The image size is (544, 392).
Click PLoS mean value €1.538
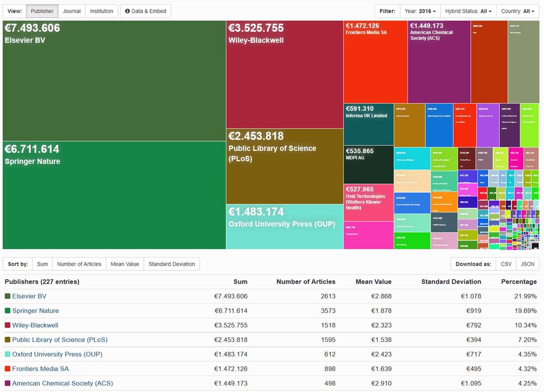click(x=381, y=340)
